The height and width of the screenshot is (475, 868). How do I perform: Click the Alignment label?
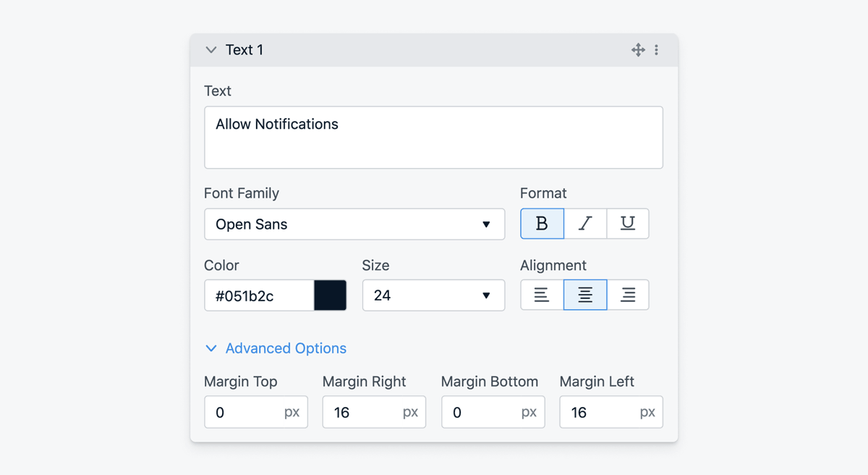tap(553, 265)
